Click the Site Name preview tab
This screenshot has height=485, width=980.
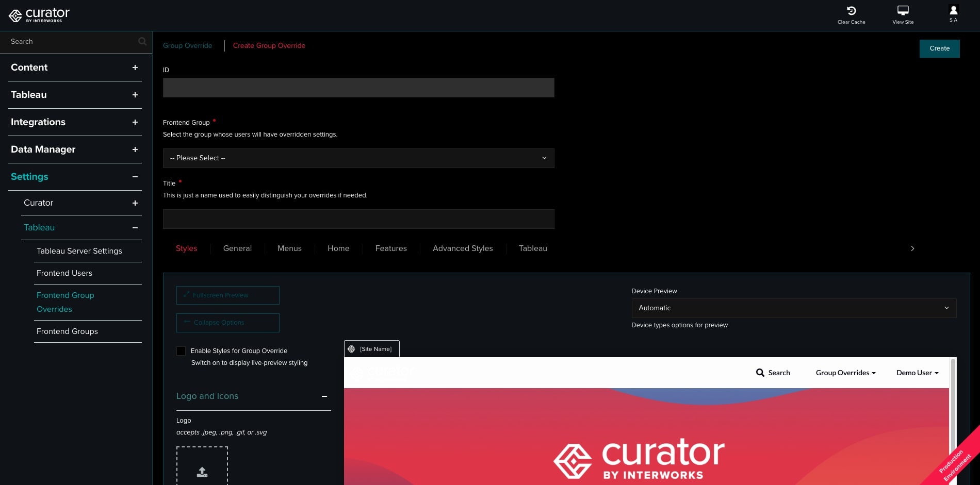pos(372,349)
